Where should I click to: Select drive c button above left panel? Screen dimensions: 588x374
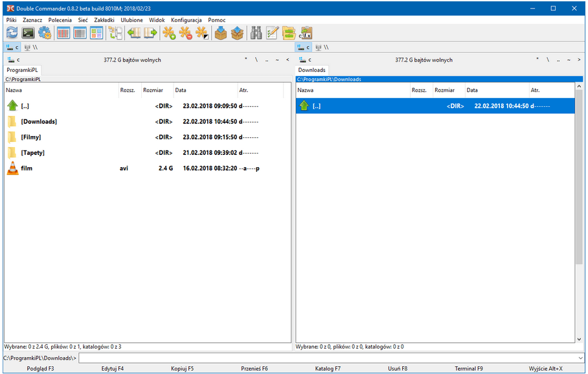(12, 47)
